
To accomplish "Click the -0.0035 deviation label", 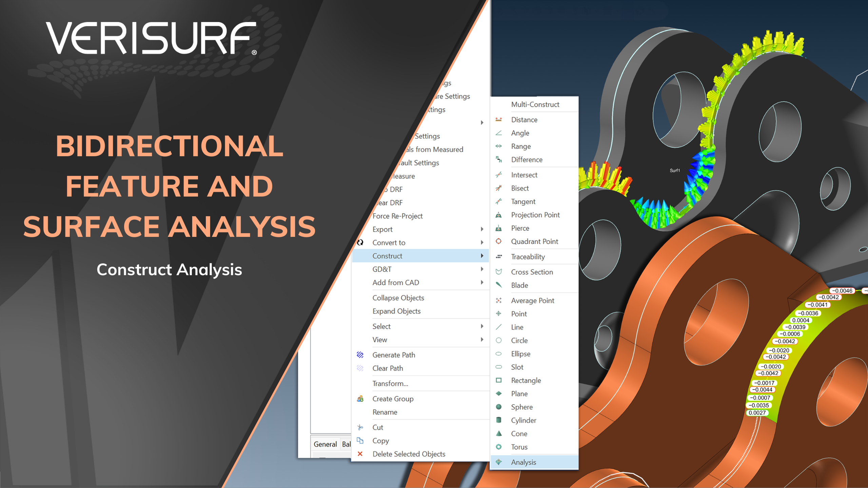I will [x=759, y=405].
